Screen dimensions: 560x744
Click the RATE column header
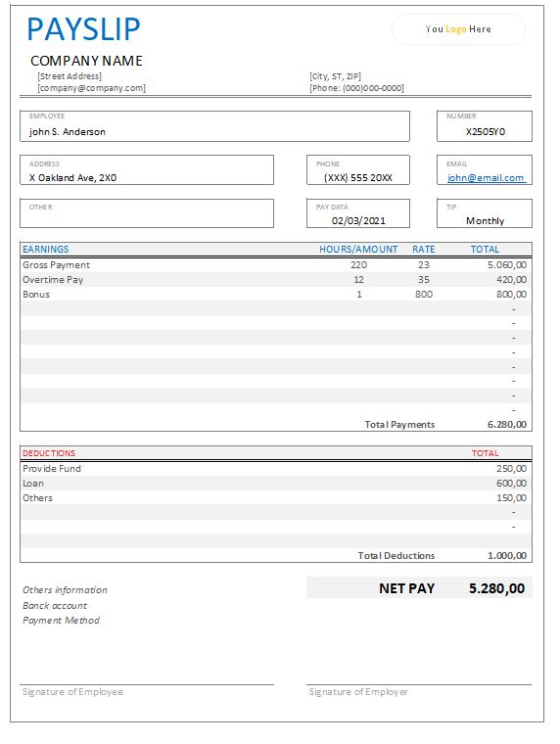(x=423, y=249)
